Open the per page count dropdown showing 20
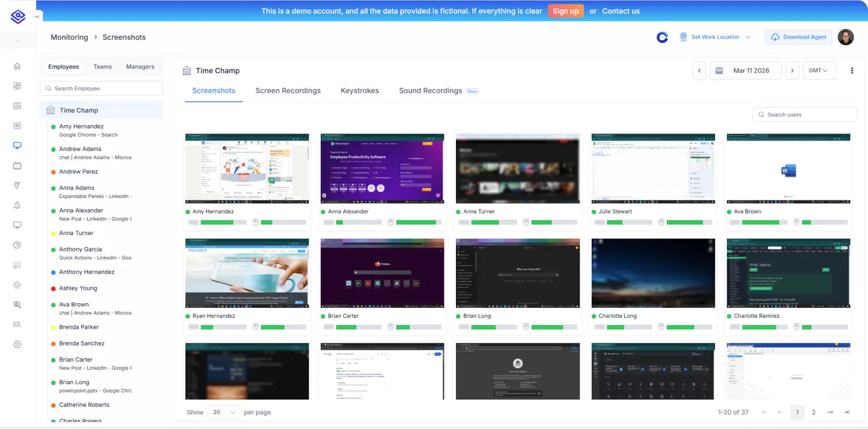868x429 pixels. (x=224, y=412)
